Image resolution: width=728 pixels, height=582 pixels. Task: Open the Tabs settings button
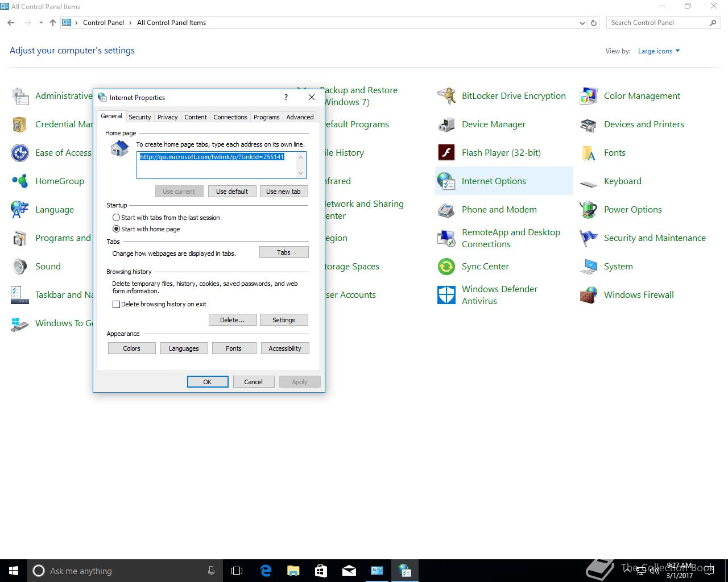[284, 252]
